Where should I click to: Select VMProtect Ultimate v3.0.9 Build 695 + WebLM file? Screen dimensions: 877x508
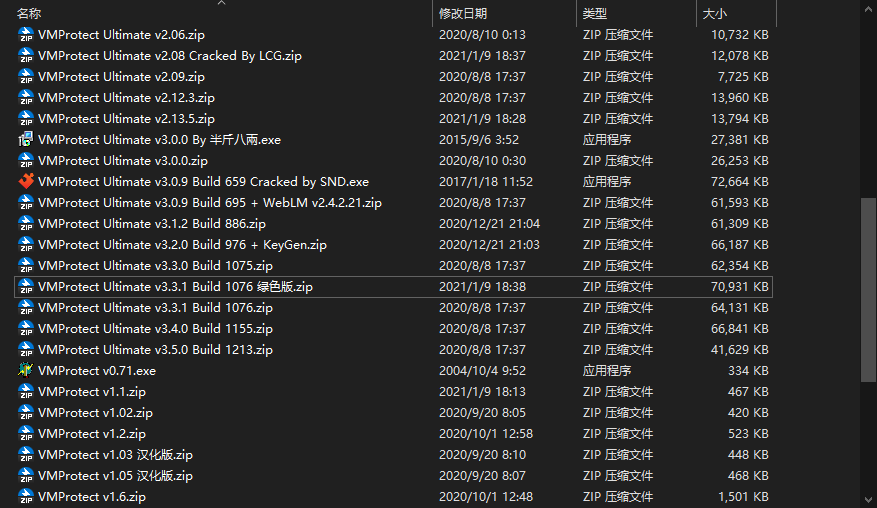[210, 203]
